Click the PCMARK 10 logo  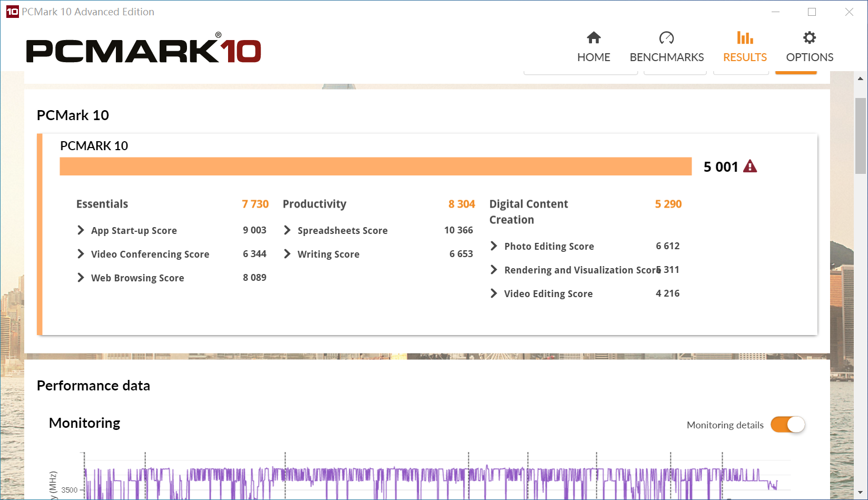tap(144, 48)
